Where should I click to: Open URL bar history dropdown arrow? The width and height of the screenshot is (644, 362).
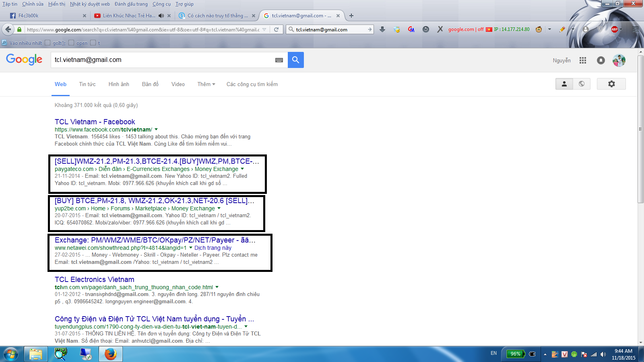point(264,29)
